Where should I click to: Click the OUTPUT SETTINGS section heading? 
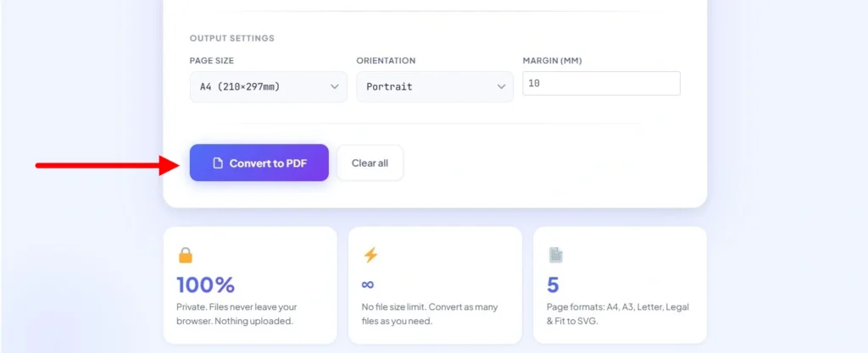point(231,38)
